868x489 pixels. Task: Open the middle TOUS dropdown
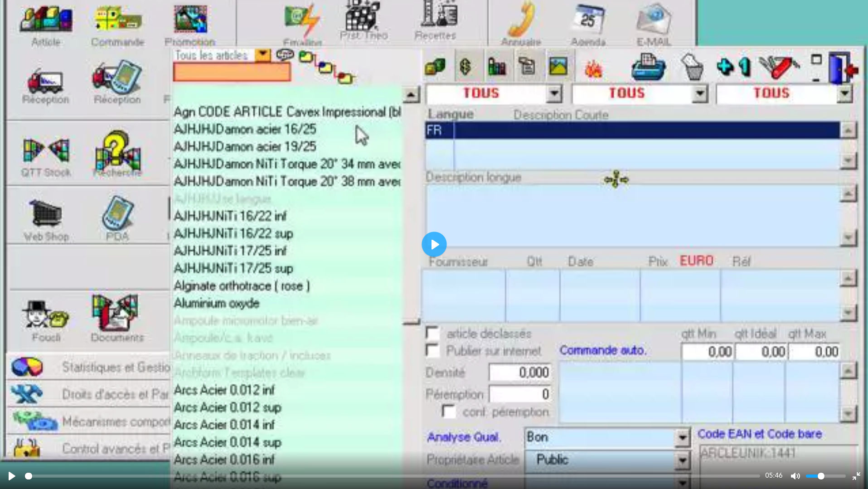pos(700,94)
